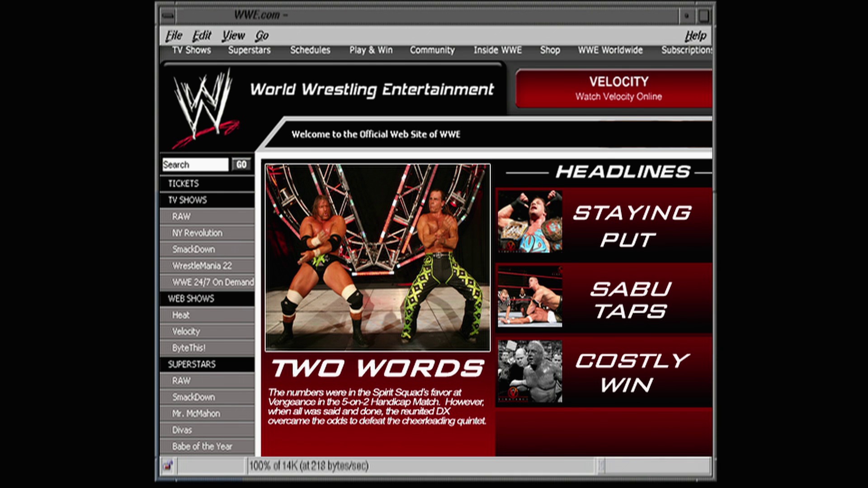Open SmackDown under Superstars
The width and height of the screenshot is (868, 488).
tap(207, 397)
